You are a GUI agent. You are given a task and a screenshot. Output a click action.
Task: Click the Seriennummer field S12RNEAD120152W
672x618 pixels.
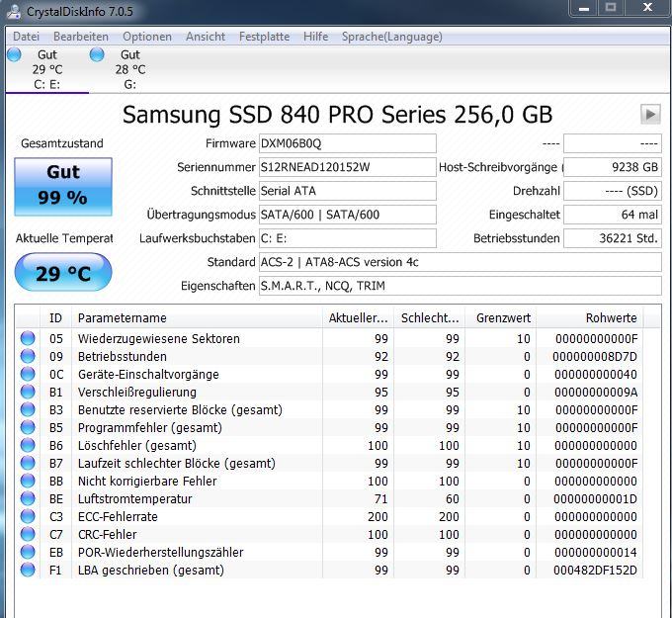coord(348,167)
